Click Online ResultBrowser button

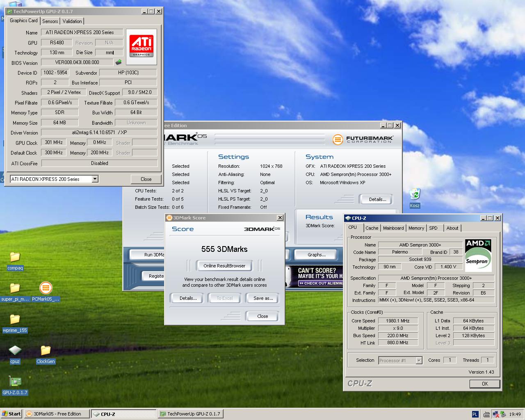click(224, 266)
